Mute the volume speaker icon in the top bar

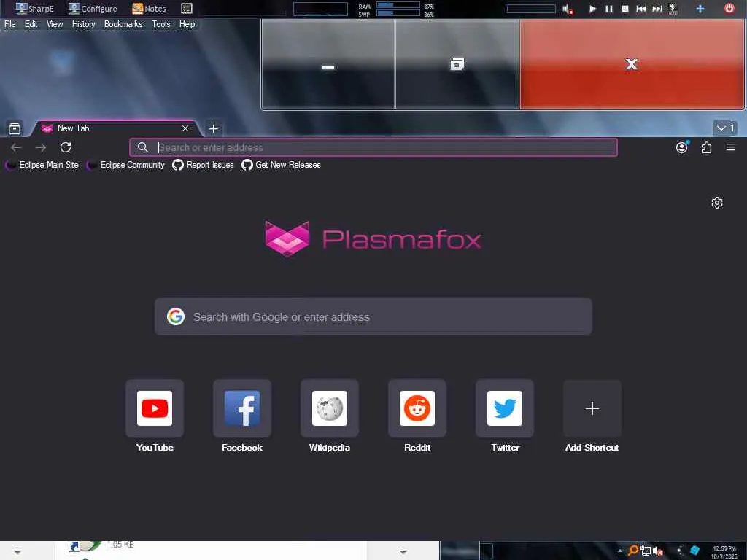[x=567, y=9]
